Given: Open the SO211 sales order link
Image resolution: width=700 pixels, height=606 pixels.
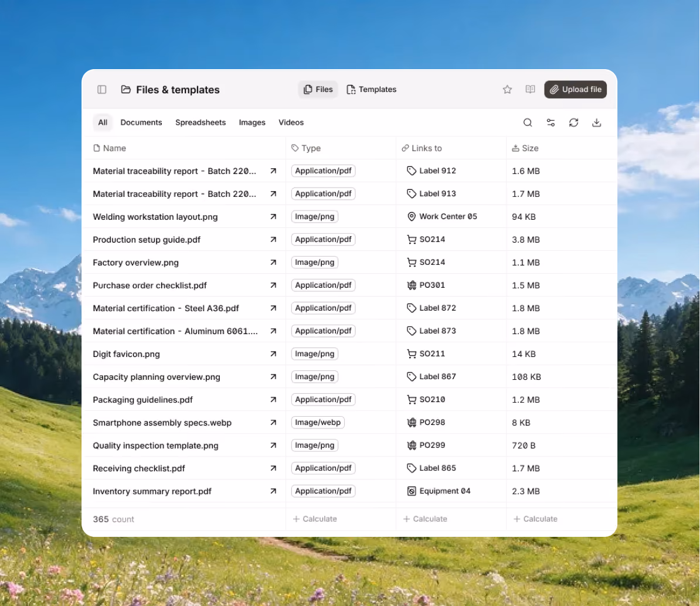Looking at the screenshot, I should (426, 354).
